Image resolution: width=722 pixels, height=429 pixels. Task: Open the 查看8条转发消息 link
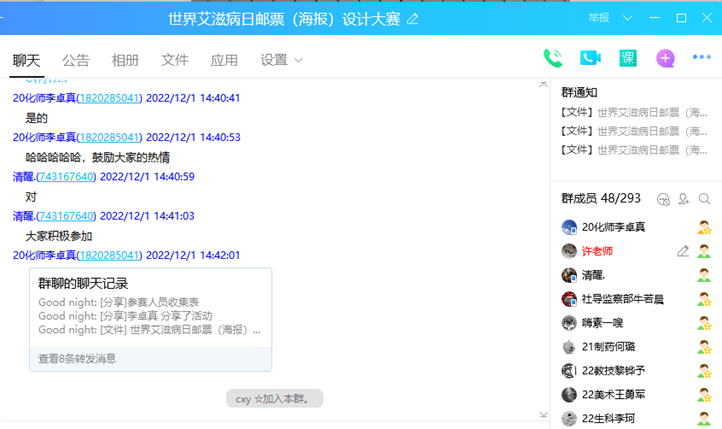(x=77, y=358)
